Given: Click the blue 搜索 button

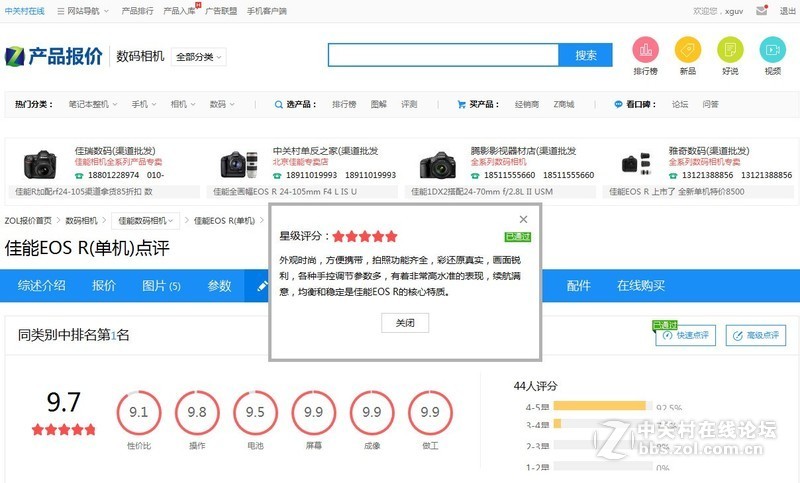Looking at the screenshot, I should click(x=586, y=55).
